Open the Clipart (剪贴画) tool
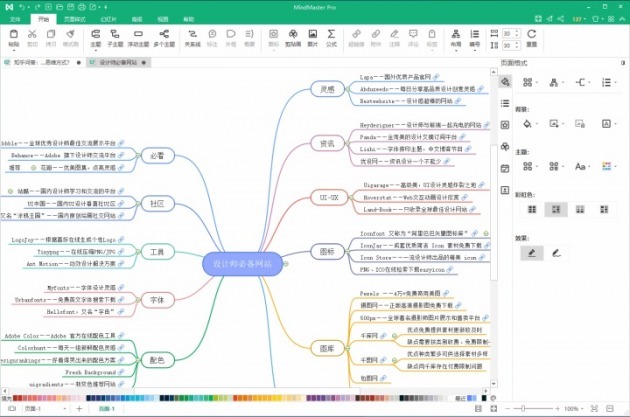The height and width of the screenshot is (417, 630). coord(293,38)
